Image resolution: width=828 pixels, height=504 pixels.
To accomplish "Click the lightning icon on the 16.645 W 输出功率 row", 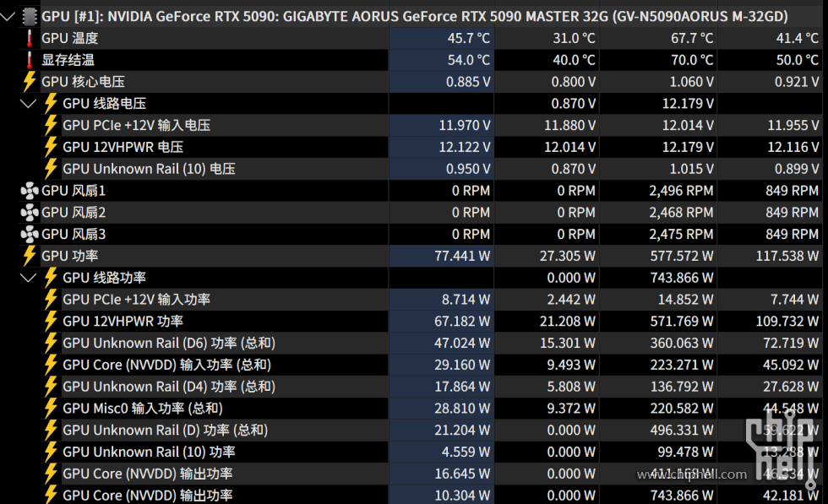I will tap(51, 474).
